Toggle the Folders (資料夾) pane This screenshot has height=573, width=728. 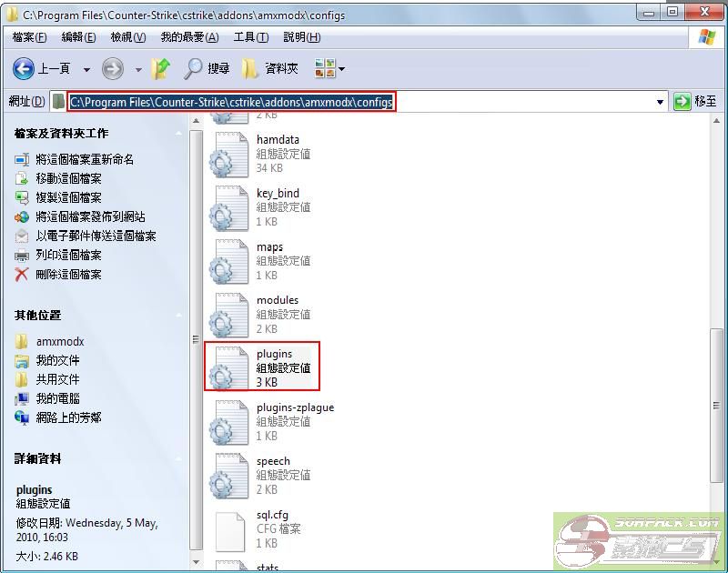coord(270,68)
